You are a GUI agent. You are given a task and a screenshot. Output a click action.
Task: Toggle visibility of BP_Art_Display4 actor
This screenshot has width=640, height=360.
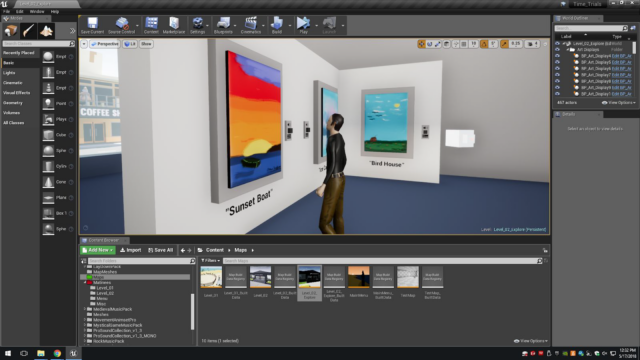click(557, 56)
